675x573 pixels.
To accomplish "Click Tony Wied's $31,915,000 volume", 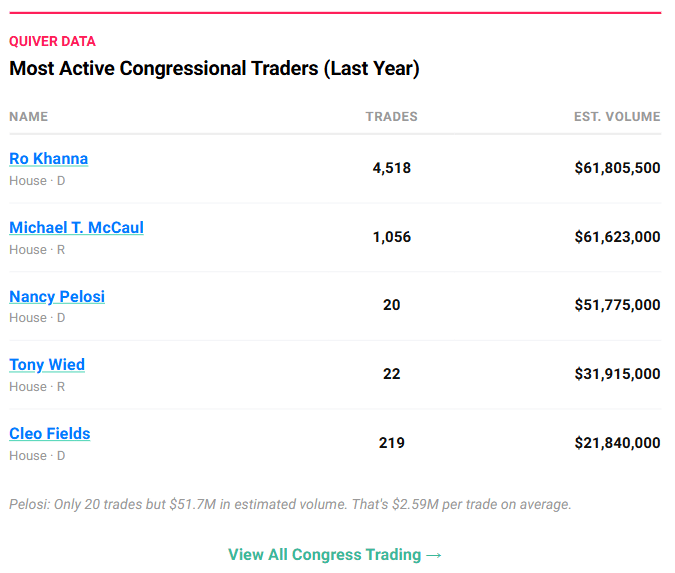I will [x=617, y=374].
